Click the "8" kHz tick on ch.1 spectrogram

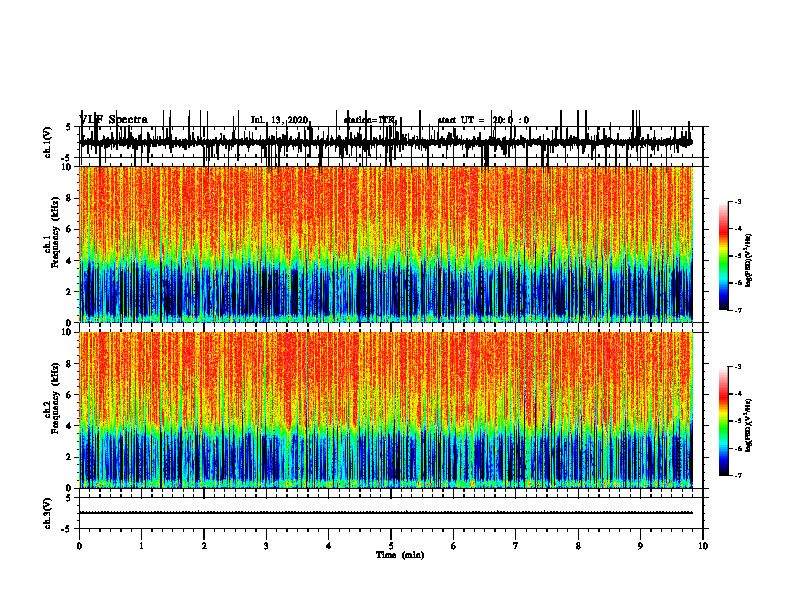[70, 198]
